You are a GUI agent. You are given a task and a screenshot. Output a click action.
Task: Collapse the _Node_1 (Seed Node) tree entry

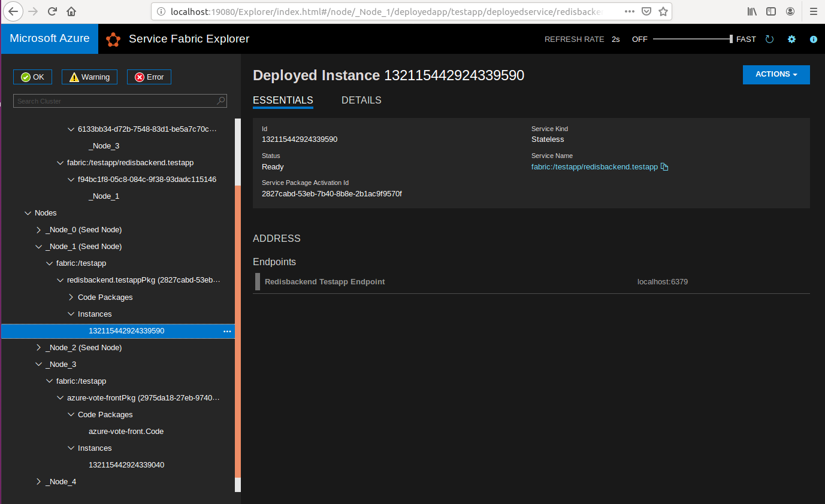coord(38,246)
